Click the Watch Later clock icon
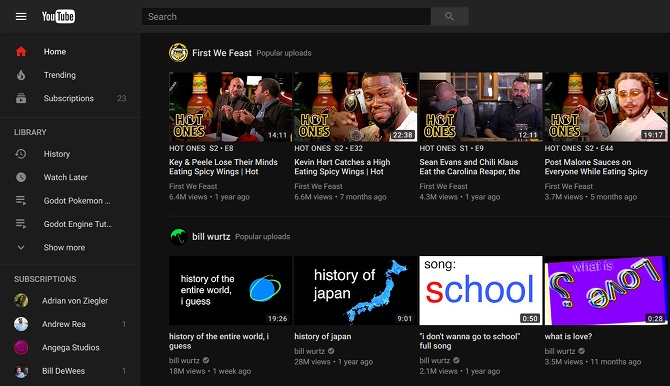 click(x=21, y=177)
